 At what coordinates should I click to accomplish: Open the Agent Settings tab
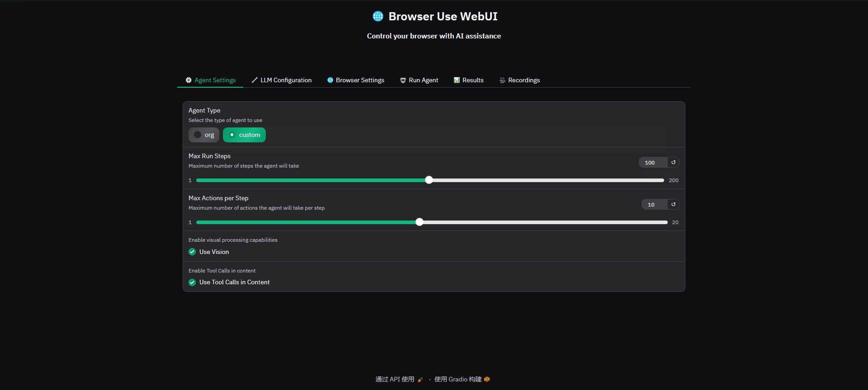210,80
